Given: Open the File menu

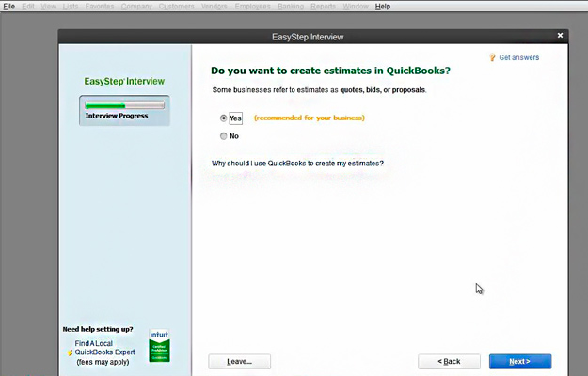Looking at the screenshot, I should click(9, 7).
